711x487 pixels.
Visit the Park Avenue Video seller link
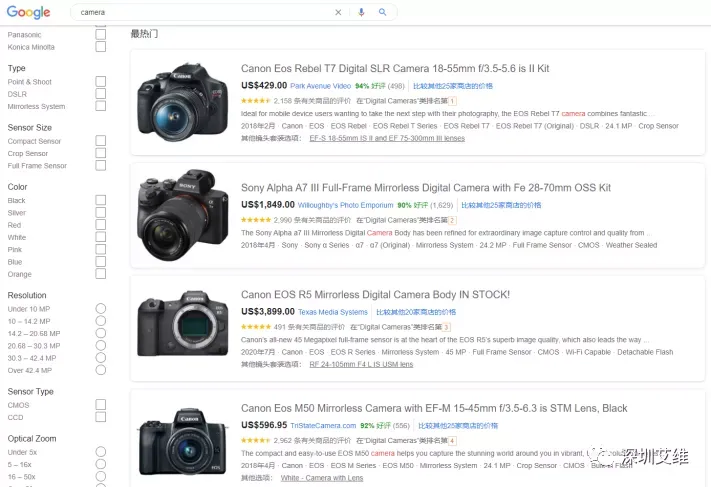(x=321, y=86)
